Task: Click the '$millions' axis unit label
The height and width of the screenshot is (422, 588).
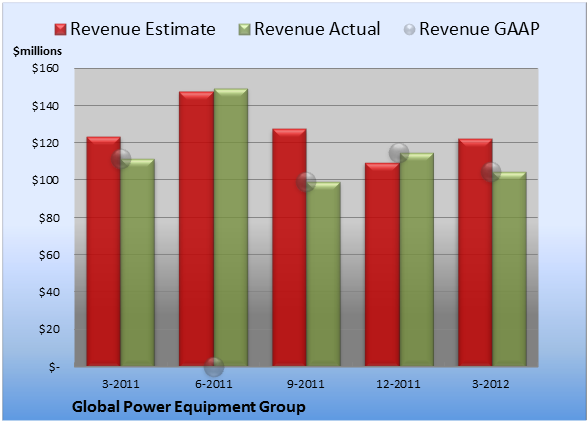Action: [37, 51]
